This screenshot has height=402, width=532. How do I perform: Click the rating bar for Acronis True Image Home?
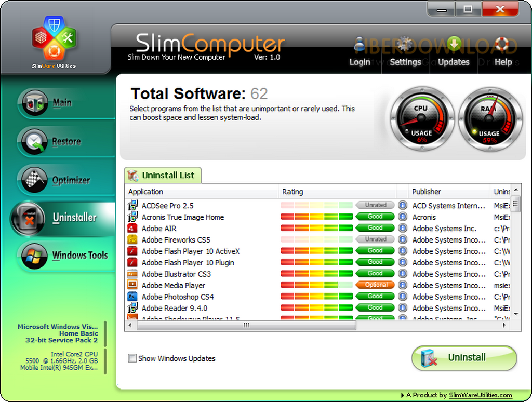[316, 217]
